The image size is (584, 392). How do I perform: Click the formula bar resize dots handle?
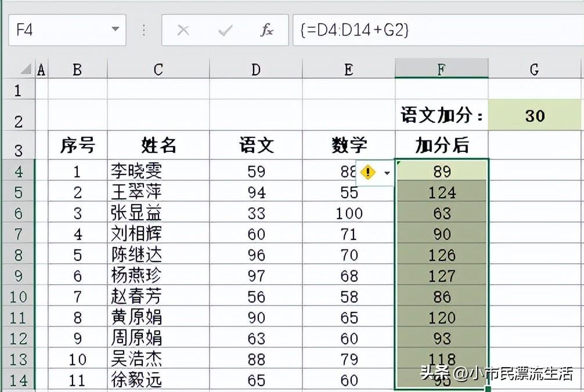(144, 30)
